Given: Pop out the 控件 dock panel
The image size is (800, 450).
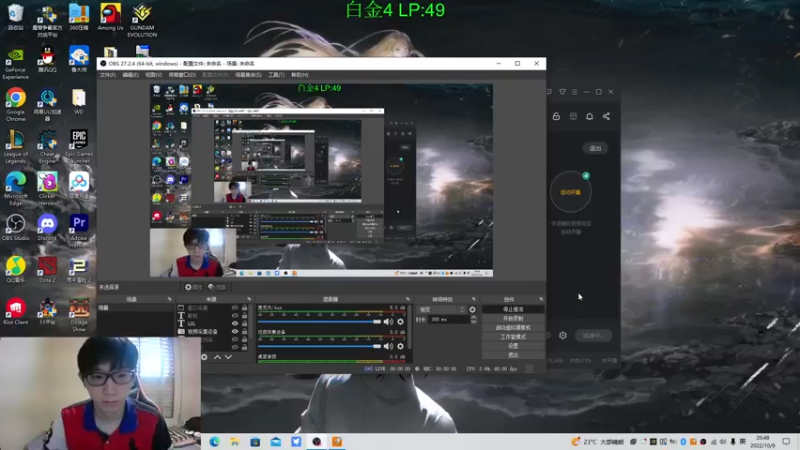Looking at the screenshot, I should click(541, 299).
